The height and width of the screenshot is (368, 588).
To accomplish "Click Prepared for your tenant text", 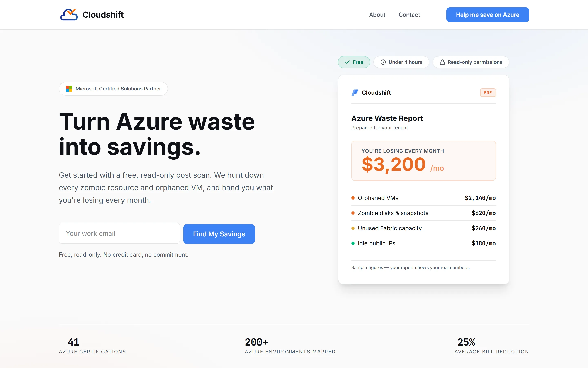I will [379, 128].
